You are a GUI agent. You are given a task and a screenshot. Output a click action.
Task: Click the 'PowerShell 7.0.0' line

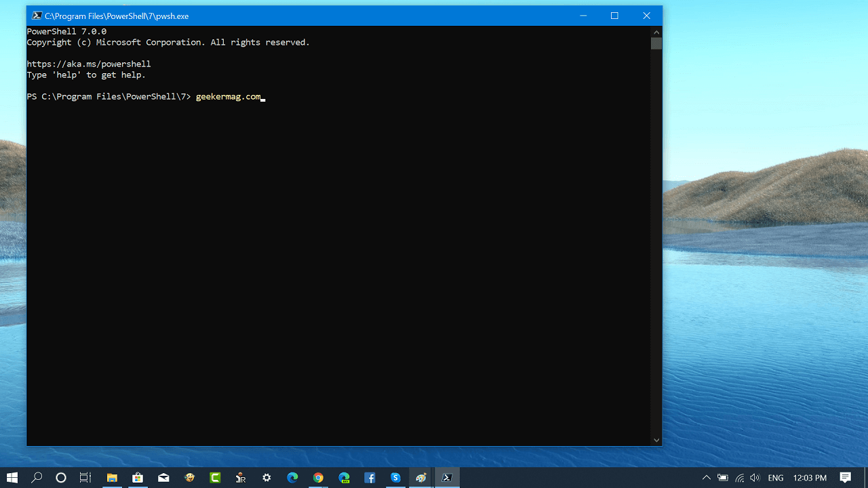pyautogui.click(x=66, y=31)
